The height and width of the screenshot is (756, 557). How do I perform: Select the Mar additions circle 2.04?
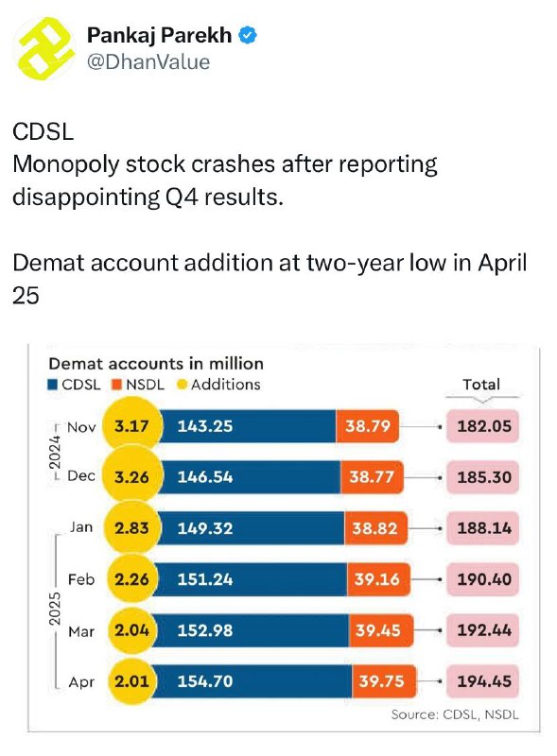coord(131,630)
